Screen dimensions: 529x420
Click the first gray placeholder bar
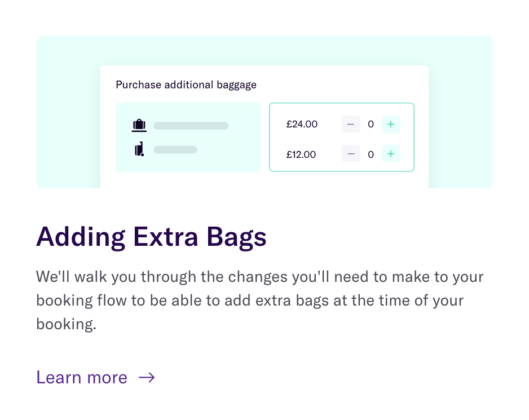pos(191,125)
